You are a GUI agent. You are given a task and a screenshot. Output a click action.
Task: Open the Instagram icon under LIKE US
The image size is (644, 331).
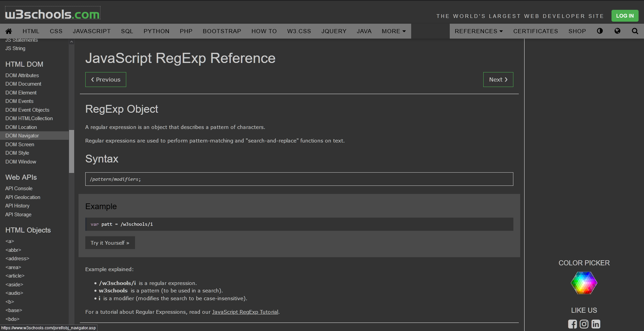coord(584,324)
